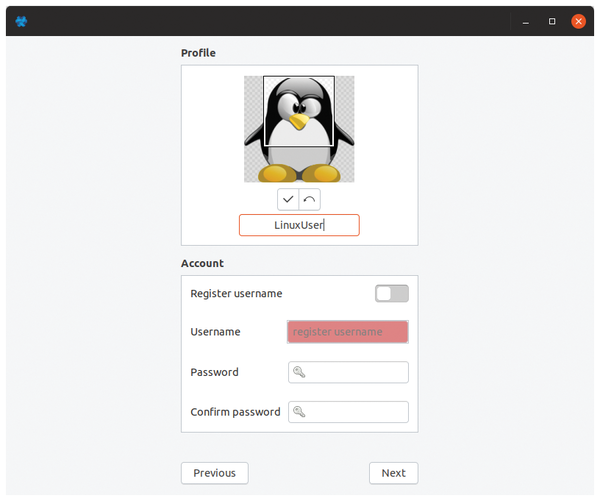
Task: Confirm avatar crop with checkmark icon
Action: click(288, 199)
